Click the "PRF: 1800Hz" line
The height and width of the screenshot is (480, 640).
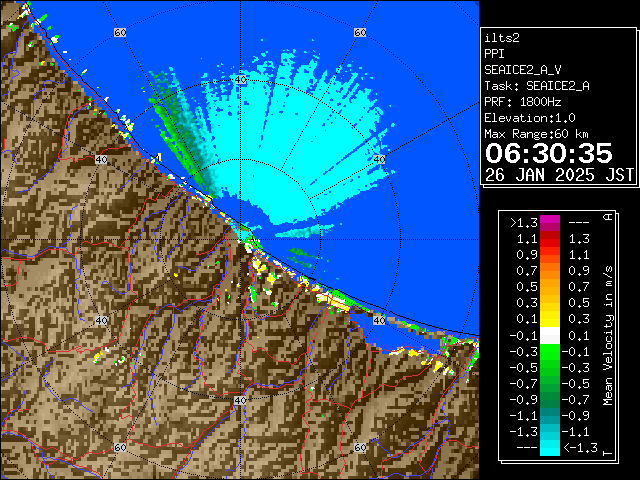pyautogui.click(x=523, y=102)
